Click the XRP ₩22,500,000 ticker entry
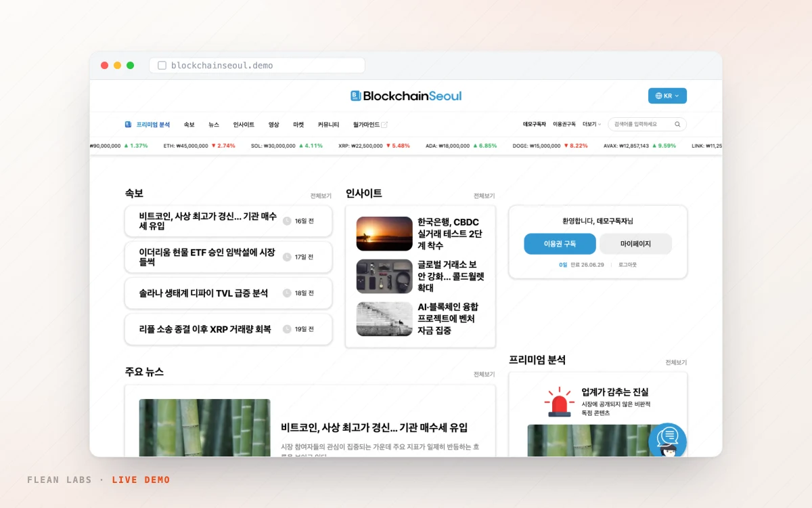The width and height of the screenshot is (812, 508). (374, 146)
